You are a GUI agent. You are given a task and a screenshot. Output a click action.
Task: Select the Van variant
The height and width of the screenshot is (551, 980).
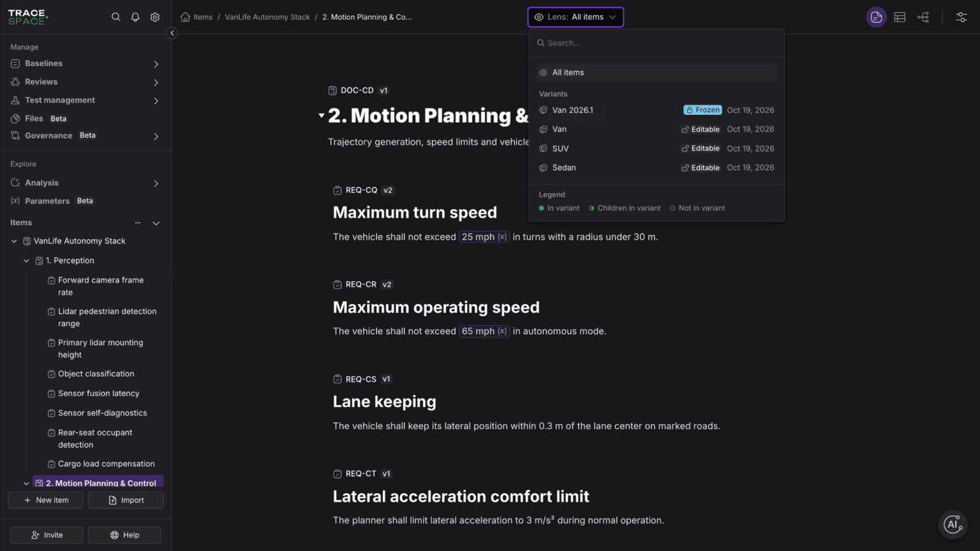[657, 129]
